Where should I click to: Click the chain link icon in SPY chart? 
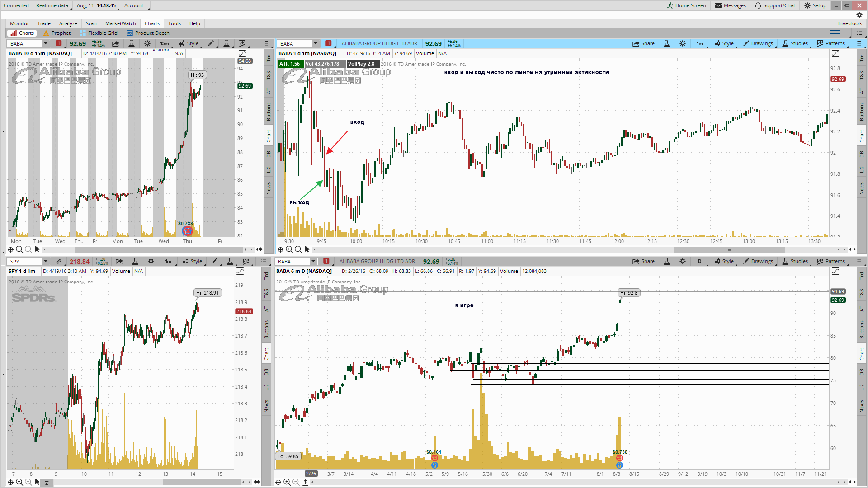point(59,261)
